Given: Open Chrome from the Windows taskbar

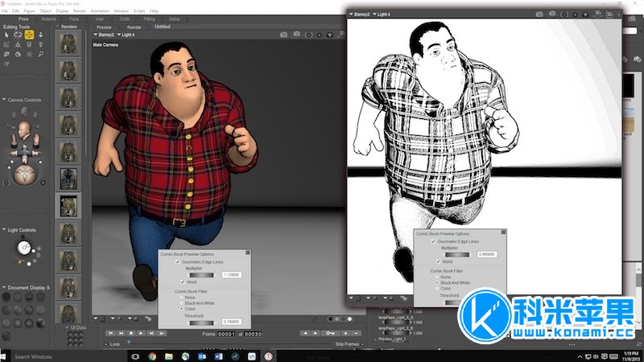Looking at the screenshot, I should click(152, 356).
